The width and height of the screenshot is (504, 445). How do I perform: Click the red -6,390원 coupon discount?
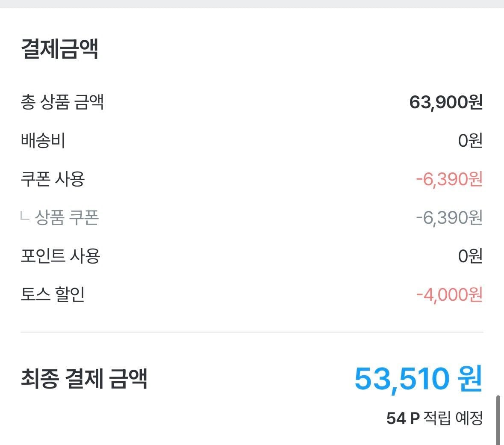coord(449,179)
